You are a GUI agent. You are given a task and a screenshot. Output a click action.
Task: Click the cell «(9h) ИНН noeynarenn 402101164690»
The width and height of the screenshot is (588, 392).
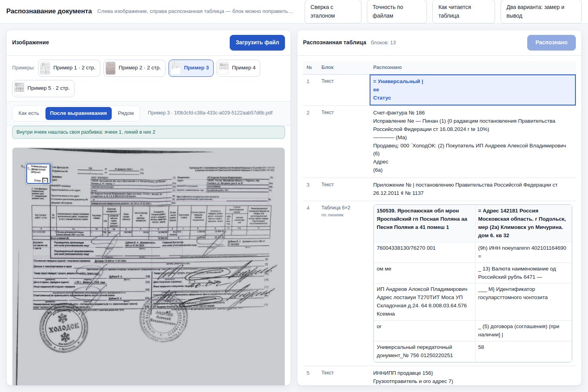pos(523,252)
